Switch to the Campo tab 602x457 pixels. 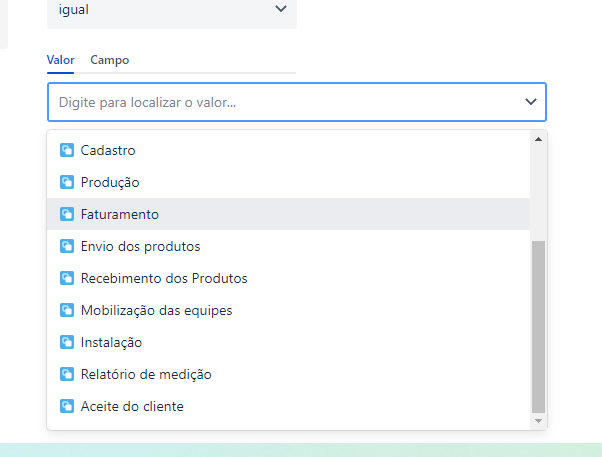point(109,60)
